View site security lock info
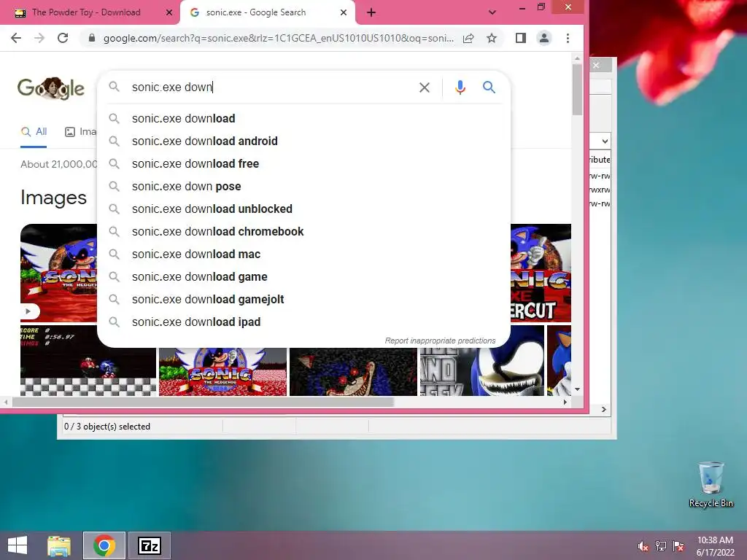The height and width of the screenshot is (560, 747). (92, 38)
